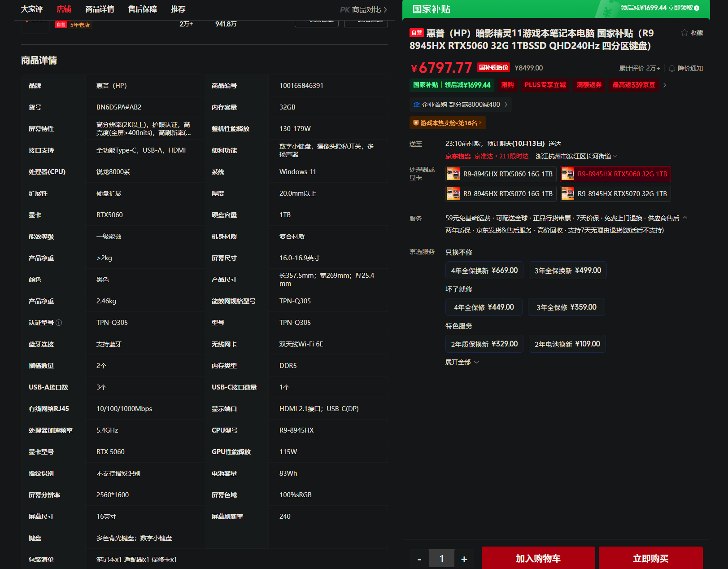Click the info icon beside 认证型号
Viewport: 728px width, 569px height.
(59, 323)
